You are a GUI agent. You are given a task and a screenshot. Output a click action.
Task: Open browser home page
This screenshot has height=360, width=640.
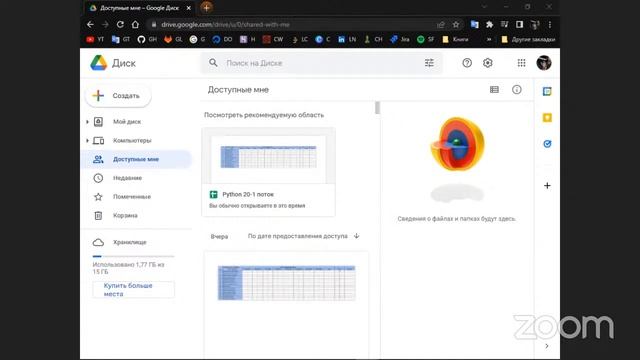tap(135, 24)
